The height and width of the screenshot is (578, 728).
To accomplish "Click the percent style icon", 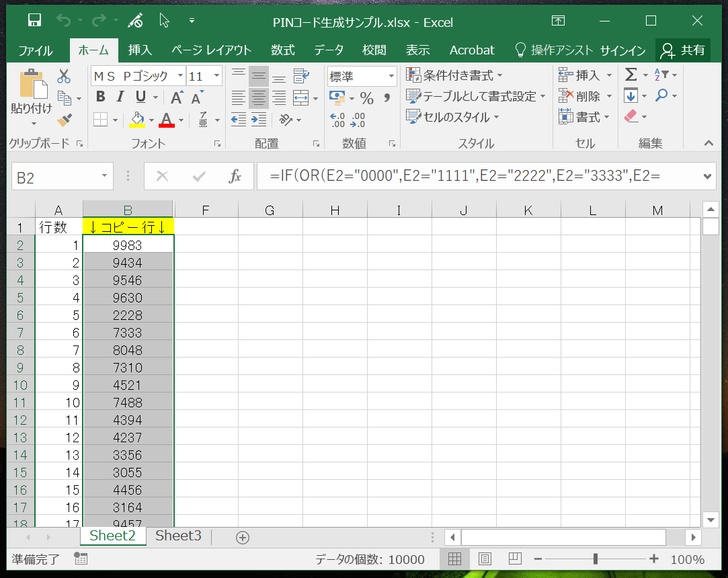I will (366, 98).
